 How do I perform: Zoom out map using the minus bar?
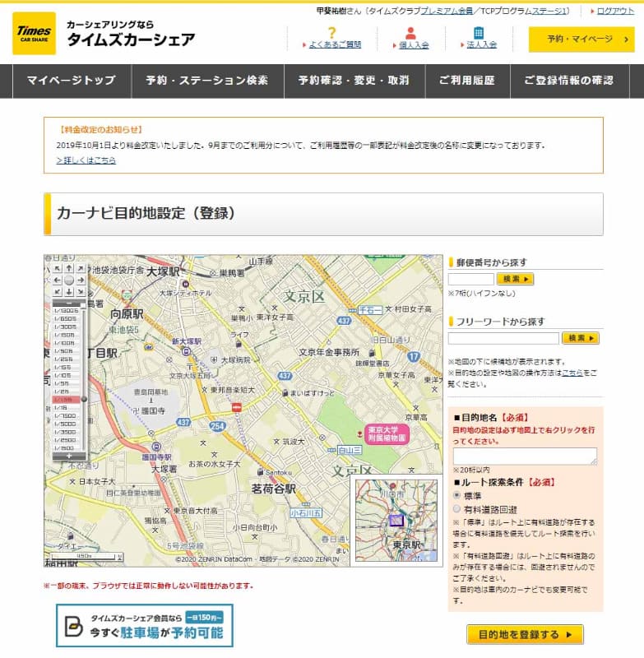pyautogui.click(x=69, y=304)
